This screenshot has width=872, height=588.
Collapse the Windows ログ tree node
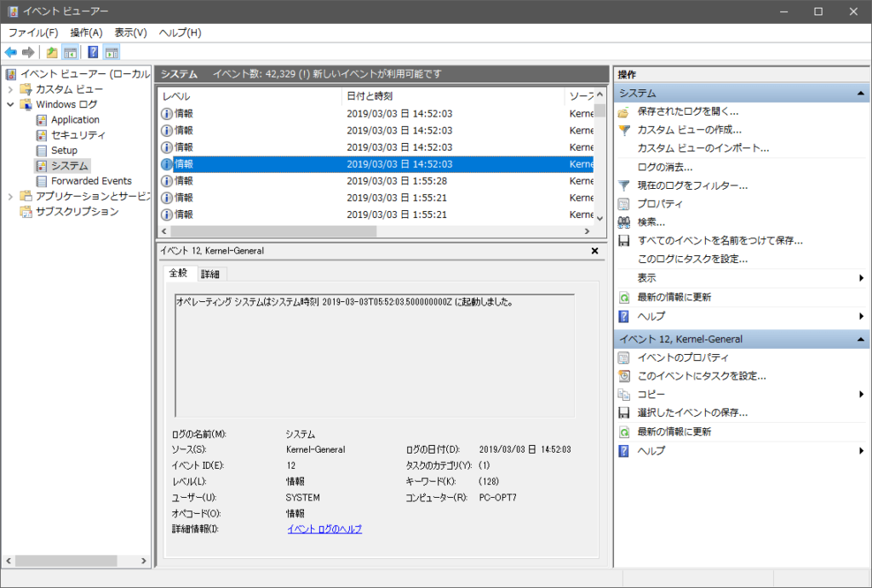pos(10,105)
